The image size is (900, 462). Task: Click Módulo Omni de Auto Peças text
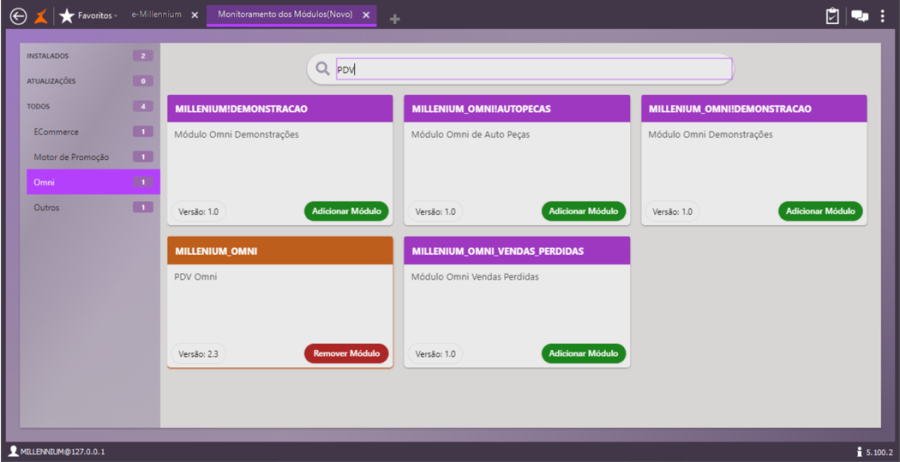click(470, 135)
